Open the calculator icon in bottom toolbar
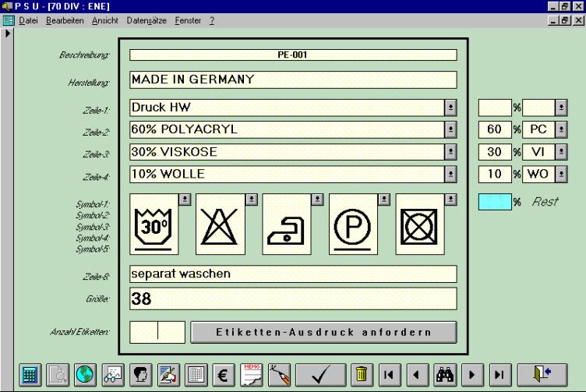 [29, 376]
